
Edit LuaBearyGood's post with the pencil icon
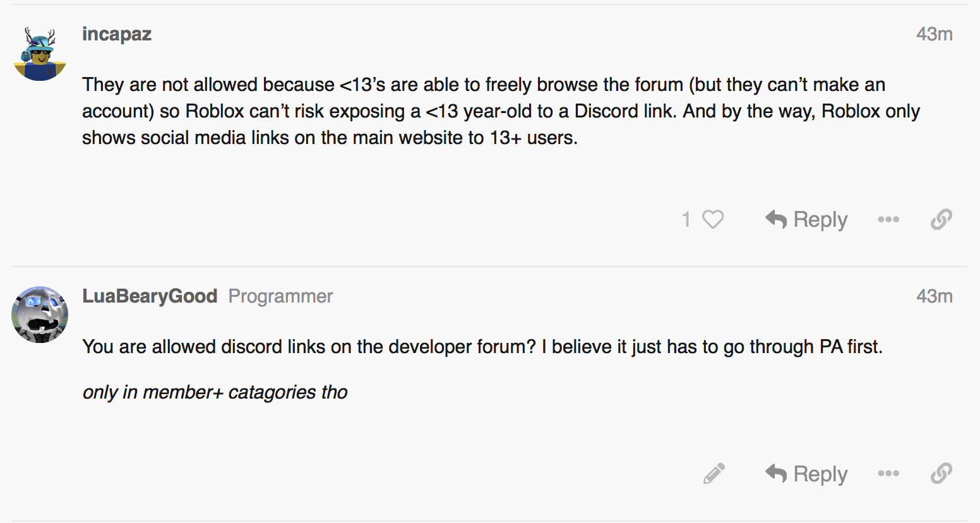click(714, 473)
